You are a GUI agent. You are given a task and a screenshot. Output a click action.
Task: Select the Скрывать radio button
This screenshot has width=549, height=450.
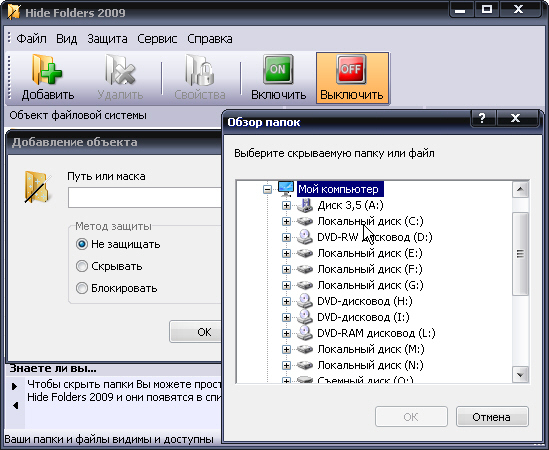point(82,266)
